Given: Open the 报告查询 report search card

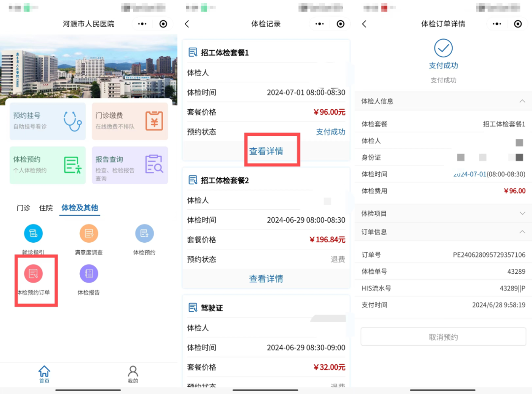Looking at the screenshot, I should pos(130,165).
